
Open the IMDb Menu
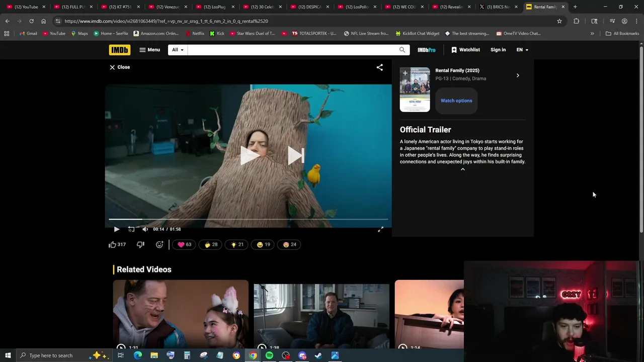(149, 50)
